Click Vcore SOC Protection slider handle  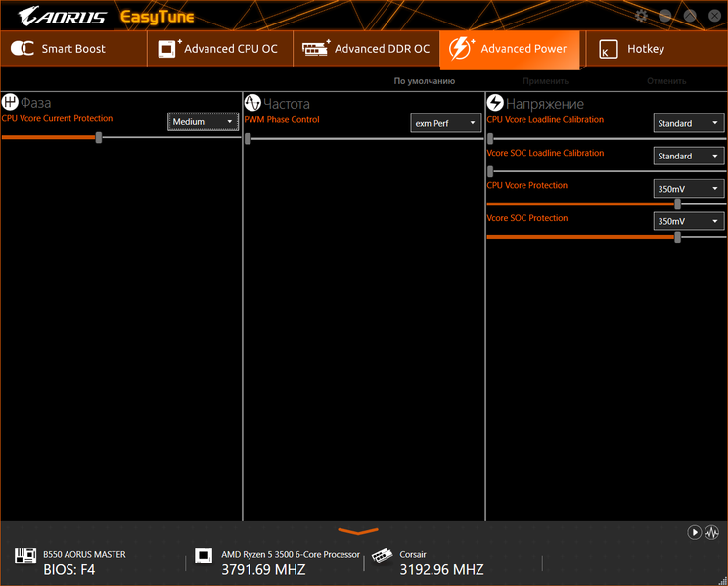click(x=677, y=237)
